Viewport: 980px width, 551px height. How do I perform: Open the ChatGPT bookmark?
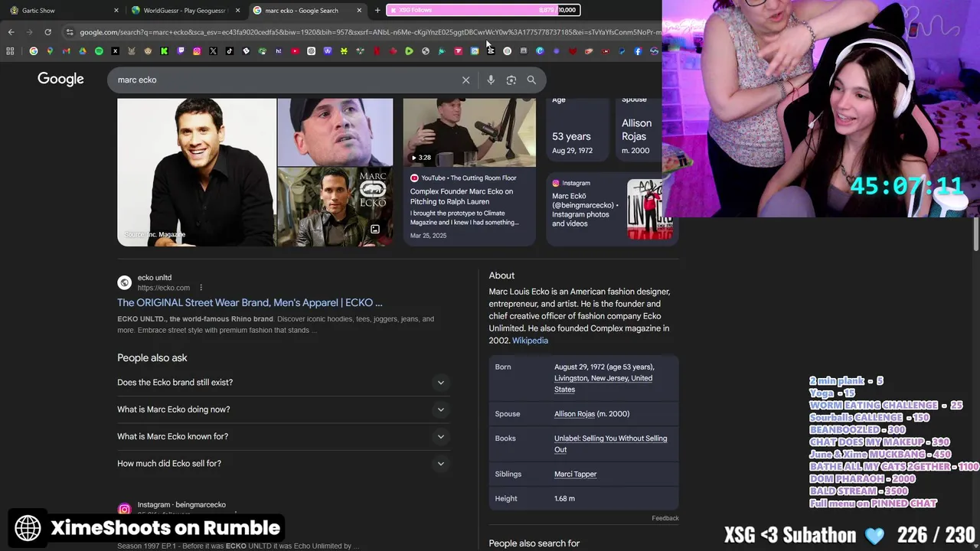(311, 51)
